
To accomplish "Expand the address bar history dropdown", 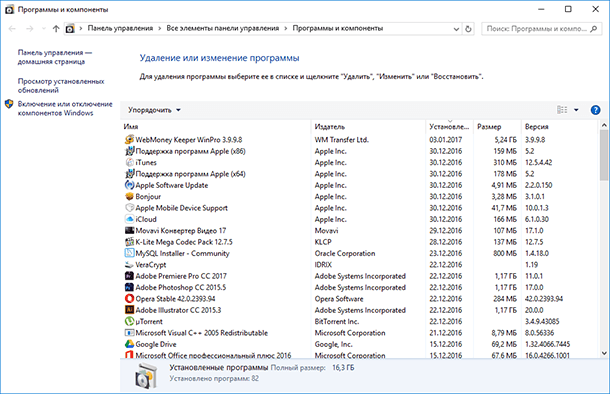I will point(456,29).
